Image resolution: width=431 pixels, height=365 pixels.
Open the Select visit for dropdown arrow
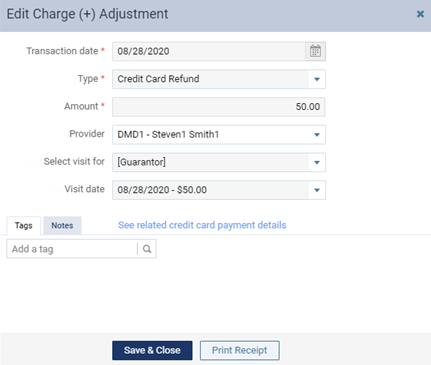tap(317, 162)
